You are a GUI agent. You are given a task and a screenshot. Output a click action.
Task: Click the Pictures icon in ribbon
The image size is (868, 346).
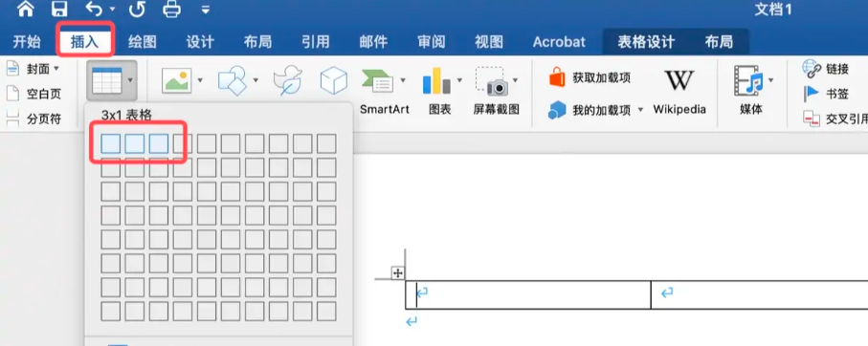pyautogui.click(x=176, y=80)
